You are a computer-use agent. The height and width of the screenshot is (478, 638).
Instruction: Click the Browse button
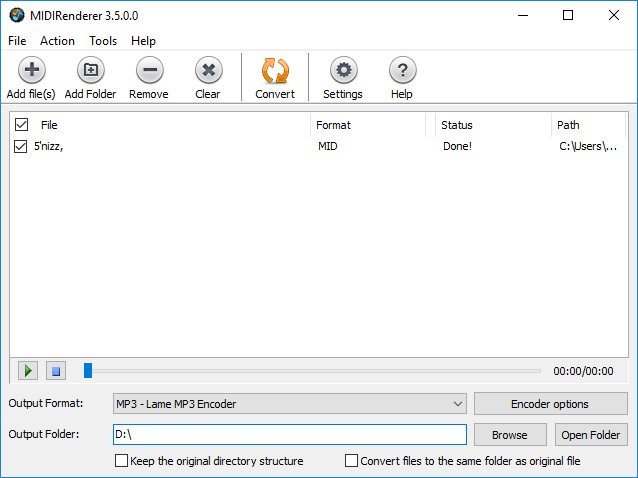[509, 435]
